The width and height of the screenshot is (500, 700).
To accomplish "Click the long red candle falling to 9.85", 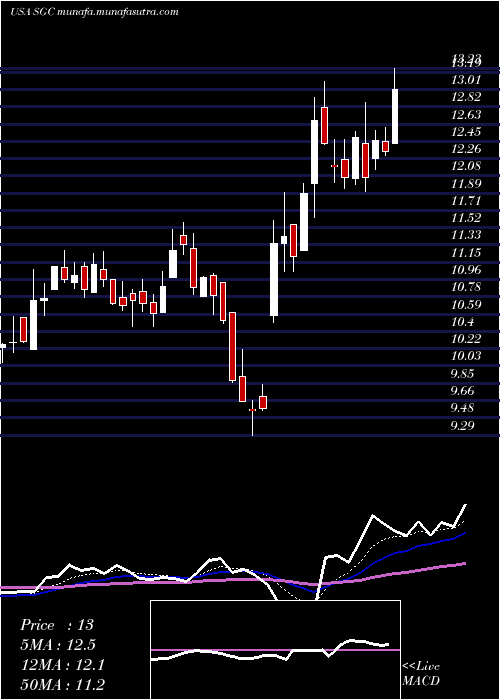I will pos(233,347).
